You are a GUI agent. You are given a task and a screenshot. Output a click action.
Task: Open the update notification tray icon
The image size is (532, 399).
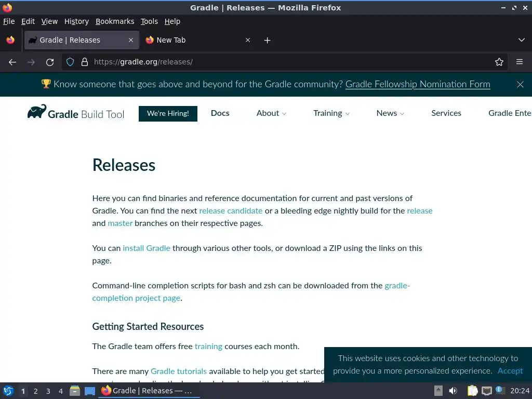[x=499, y=390]
